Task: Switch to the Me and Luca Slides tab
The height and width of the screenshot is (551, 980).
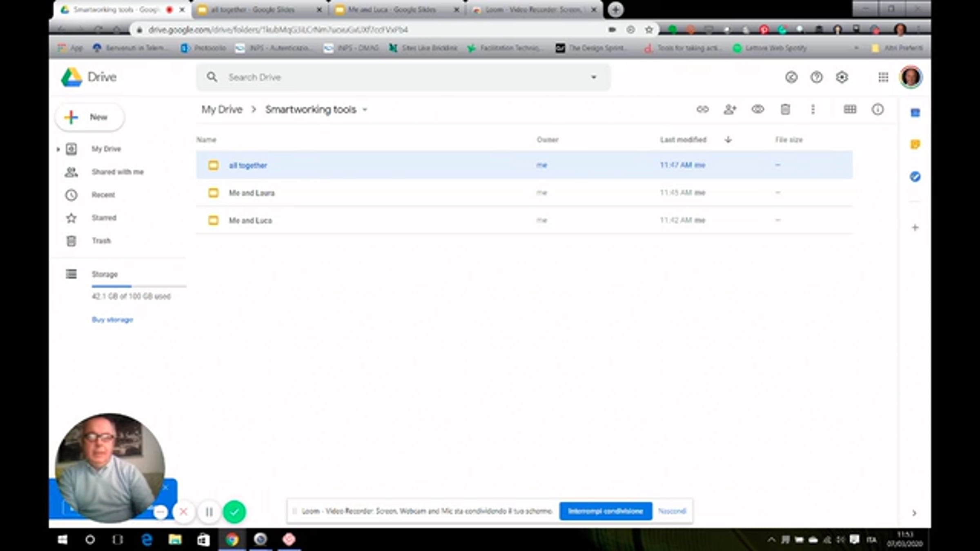Action: coord(392,10)
